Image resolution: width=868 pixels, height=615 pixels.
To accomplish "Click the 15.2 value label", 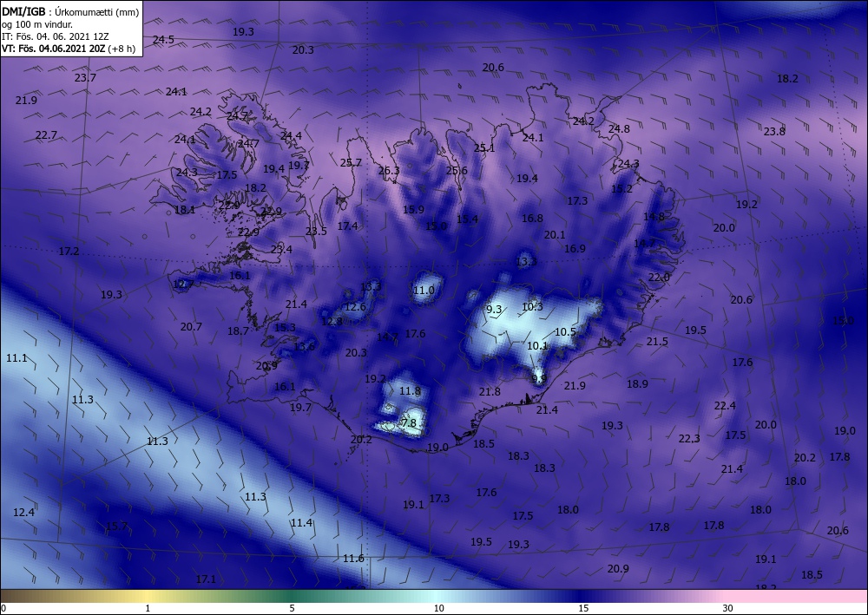I will tap(621, 188).
